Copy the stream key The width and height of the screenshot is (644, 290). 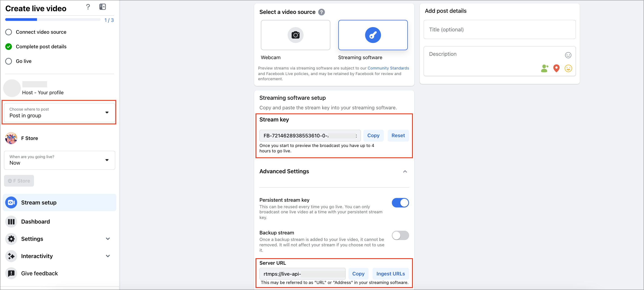[373, 136]
